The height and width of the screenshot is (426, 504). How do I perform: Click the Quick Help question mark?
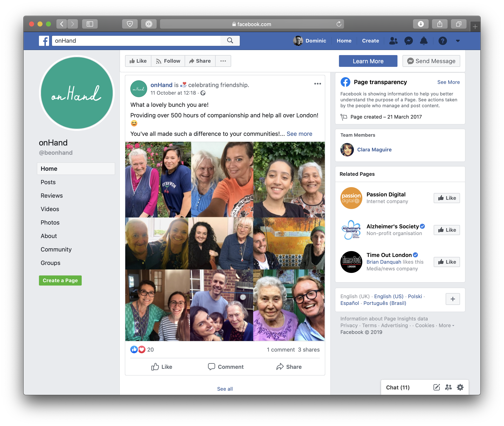click(x=442, y=41)
